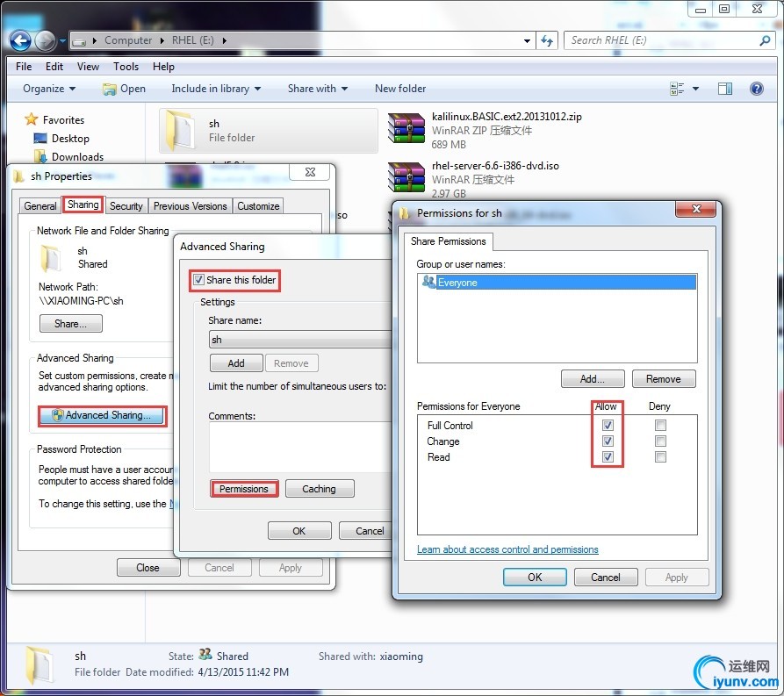784x696 pixels.
Task: Toggle Allow Read checkbox
Action: 608,456
